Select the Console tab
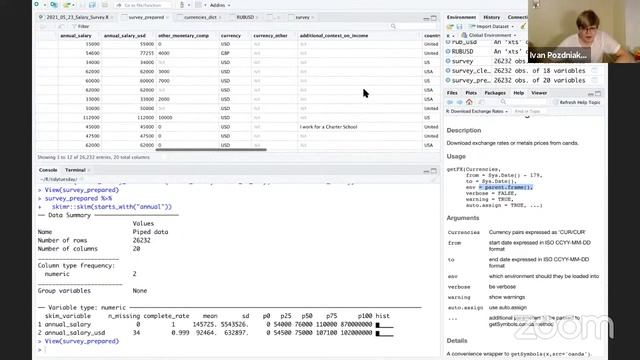 click(x=48, y=170)
